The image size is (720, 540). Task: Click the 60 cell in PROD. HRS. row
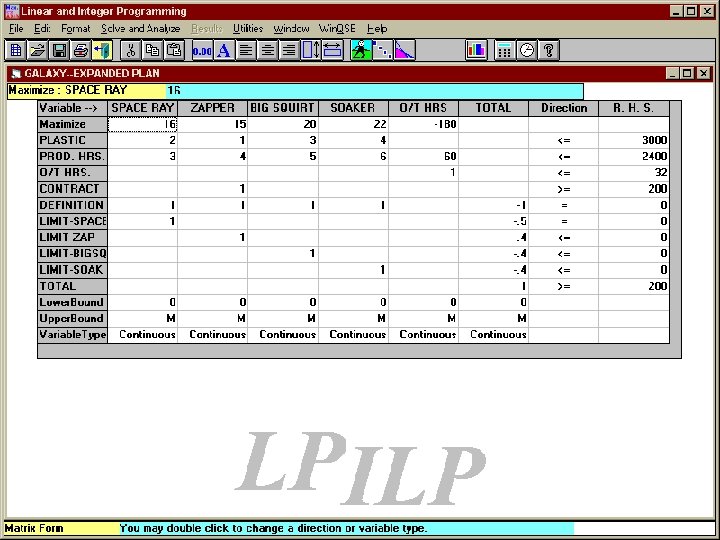(423, 156)
